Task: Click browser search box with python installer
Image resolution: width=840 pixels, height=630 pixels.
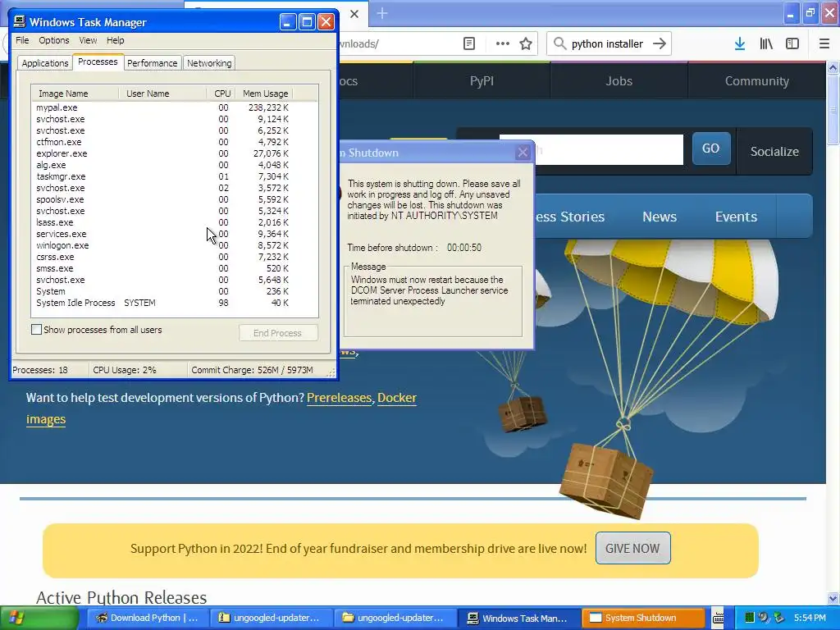Action: pos(608,43)
